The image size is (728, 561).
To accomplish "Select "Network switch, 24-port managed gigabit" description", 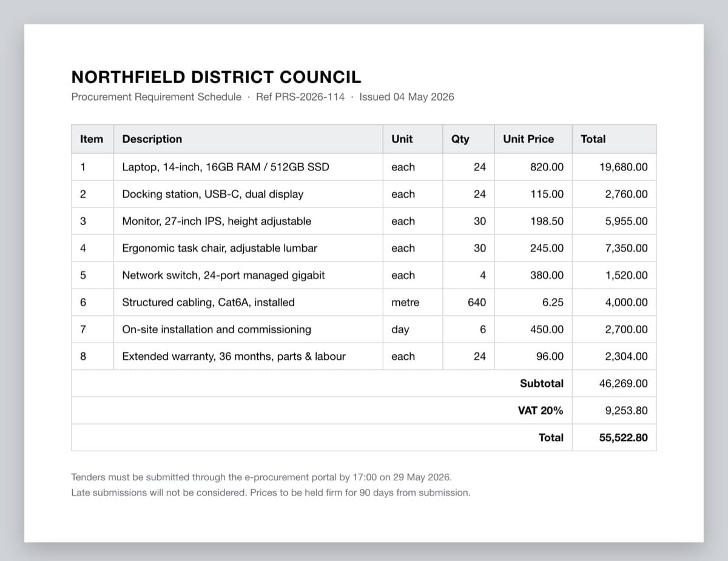I will (x=223, y=275).
